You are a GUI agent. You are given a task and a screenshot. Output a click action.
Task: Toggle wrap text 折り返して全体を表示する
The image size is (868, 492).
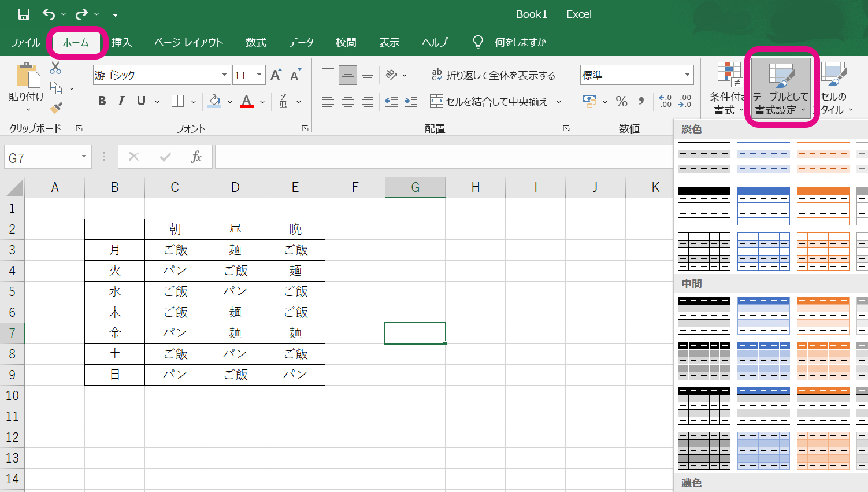(493, 75)
